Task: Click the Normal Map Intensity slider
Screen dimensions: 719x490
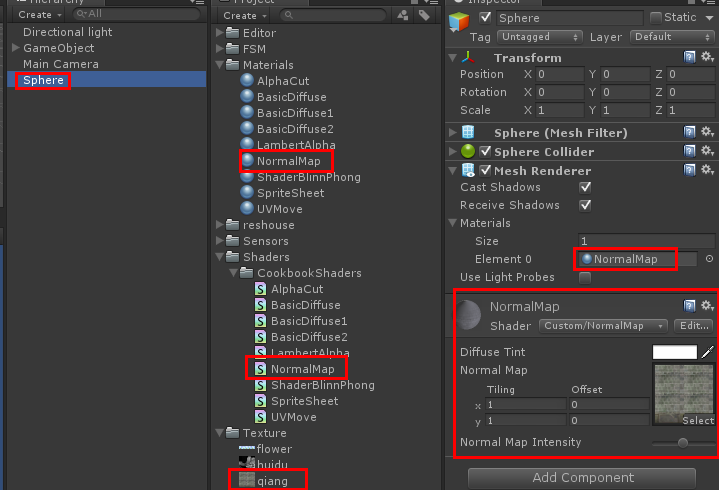Action: pyautogui.click(x=682, y=442)
